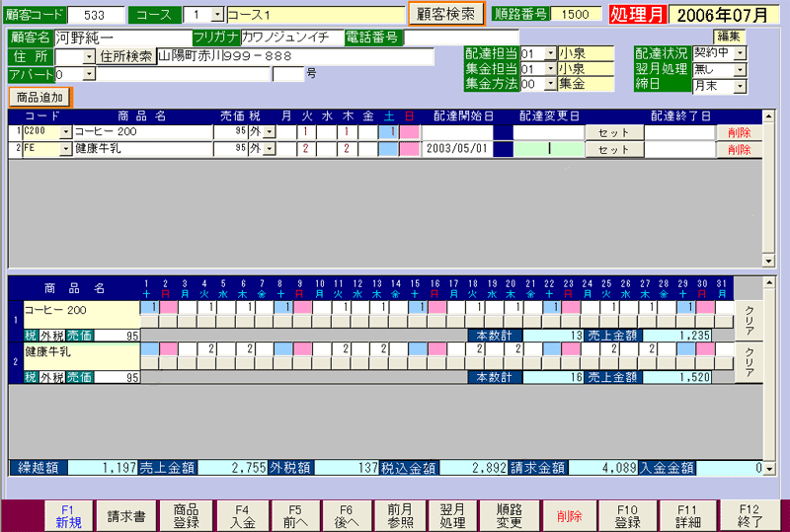Click the 順路番号 field 1500
Viewport: 790px width, 532px height.
pos(576,14)
